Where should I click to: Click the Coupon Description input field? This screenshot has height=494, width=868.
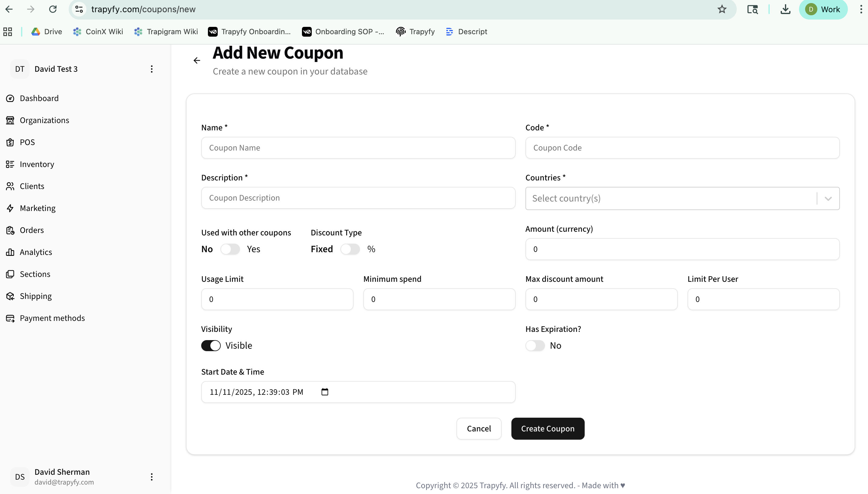coord(358,198)
